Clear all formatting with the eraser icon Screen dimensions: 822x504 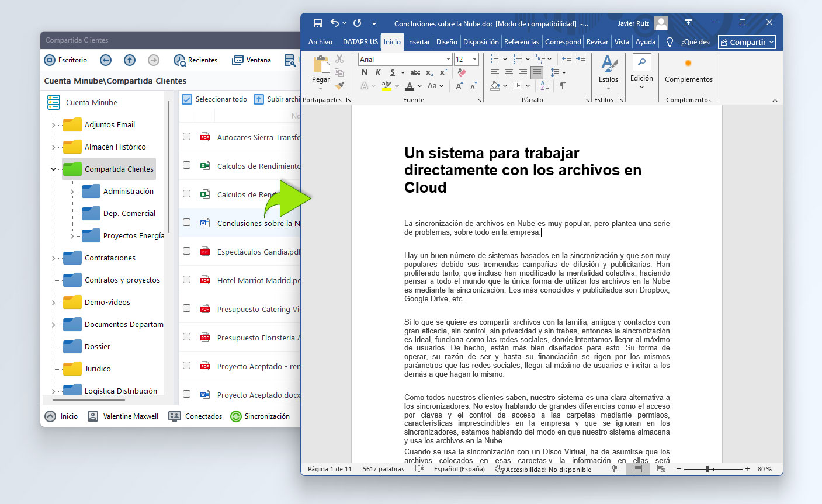click(x=462, y=72)
